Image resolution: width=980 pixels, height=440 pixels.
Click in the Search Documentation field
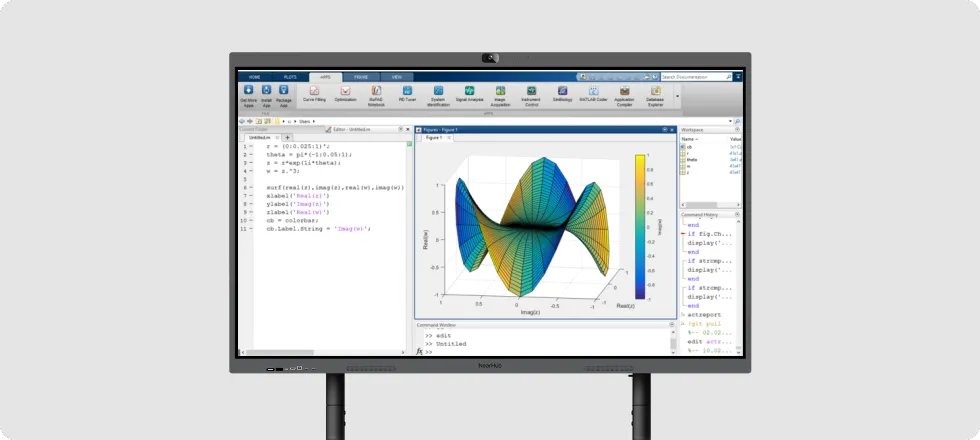pyautogui.click(x=696, y=77)
